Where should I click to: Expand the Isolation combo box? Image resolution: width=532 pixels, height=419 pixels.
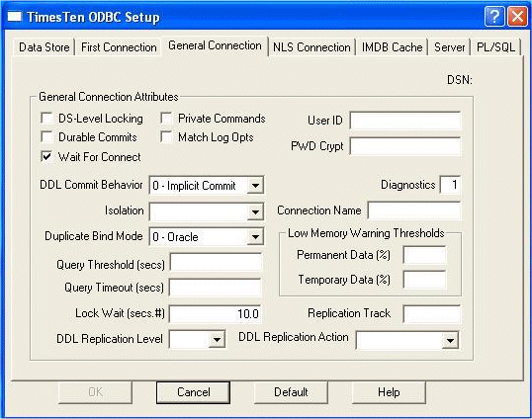click(255, 211)
